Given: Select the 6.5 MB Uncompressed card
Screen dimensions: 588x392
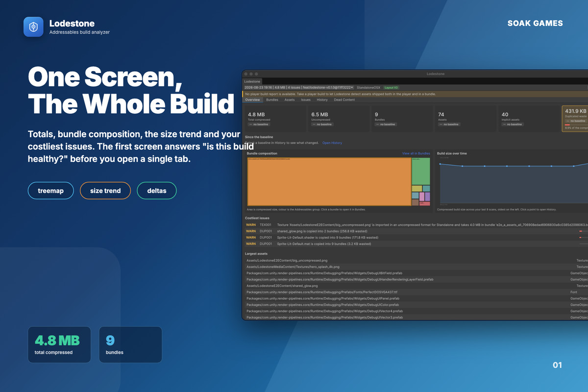Looking at the screenshot, I should pos(339,119).
